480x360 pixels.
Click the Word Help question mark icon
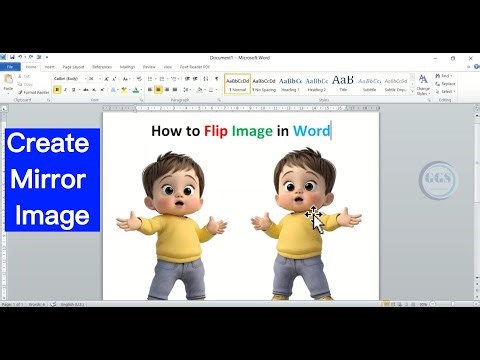click(x=477, y=67)
